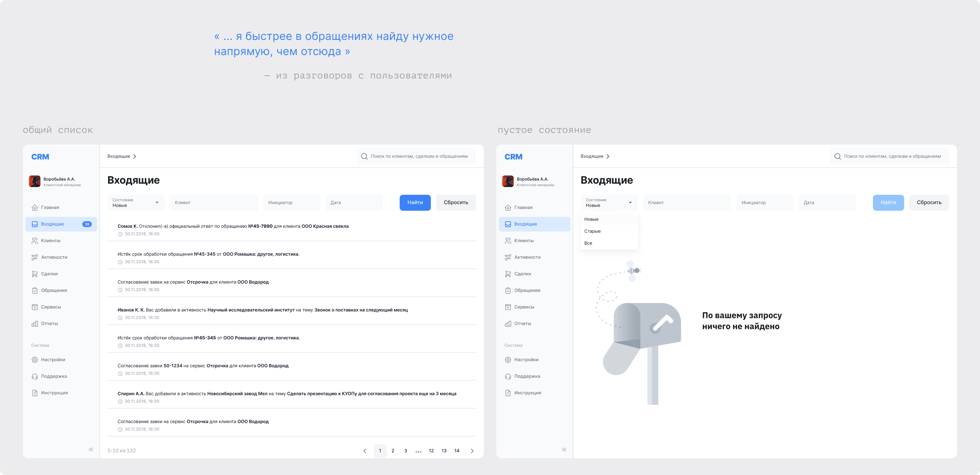The image size is (980, 475).
Task: Click Поддержка headset icon in right sidebar
Action: point(508,377)
